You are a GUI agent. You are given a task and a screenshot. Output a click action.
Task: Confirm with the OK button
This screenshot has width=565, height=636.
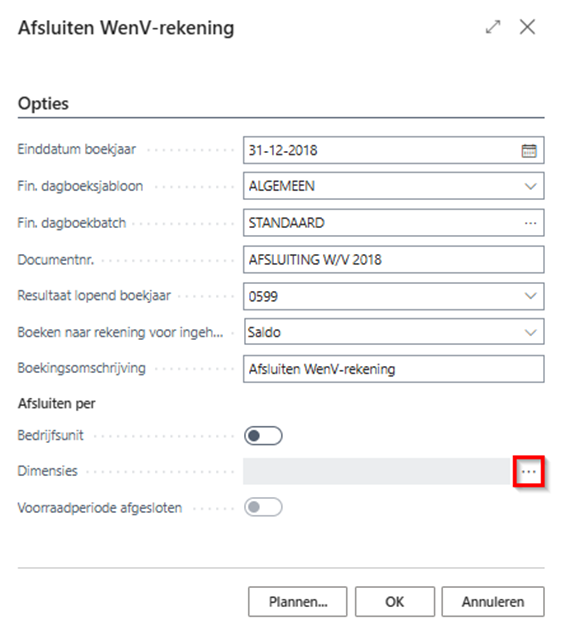point(395,602)
